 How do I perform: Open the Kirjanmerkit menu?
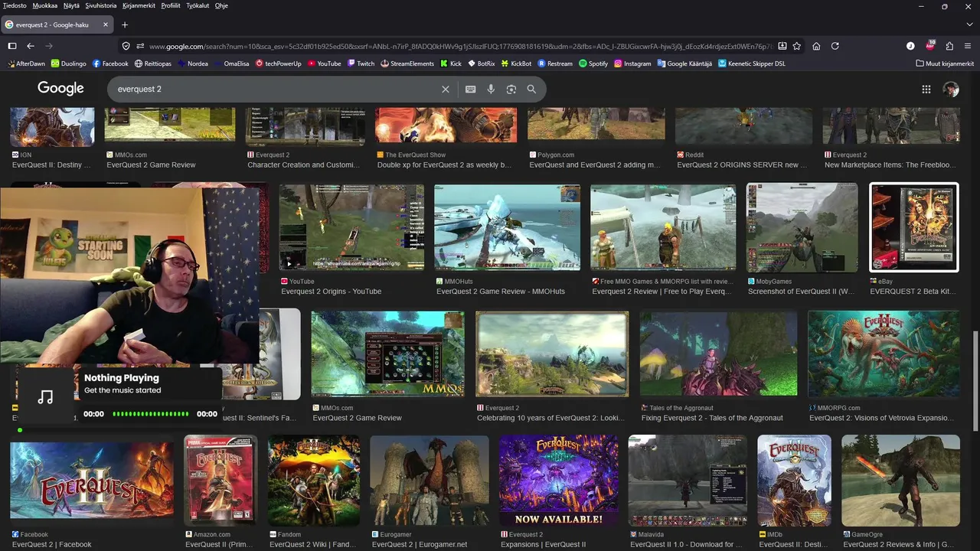click(139, 5)
